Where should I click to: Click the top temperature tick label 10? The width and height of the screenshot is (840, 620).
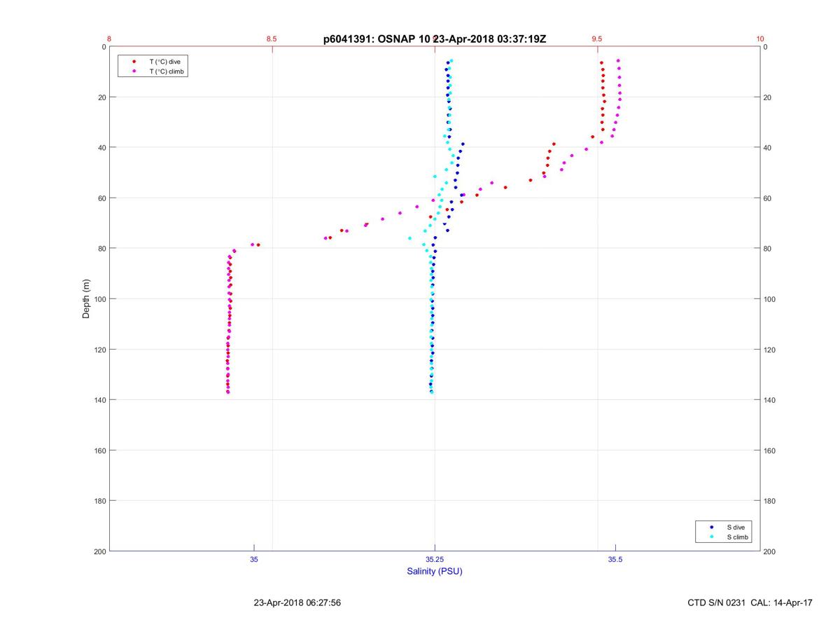(760, 39)
